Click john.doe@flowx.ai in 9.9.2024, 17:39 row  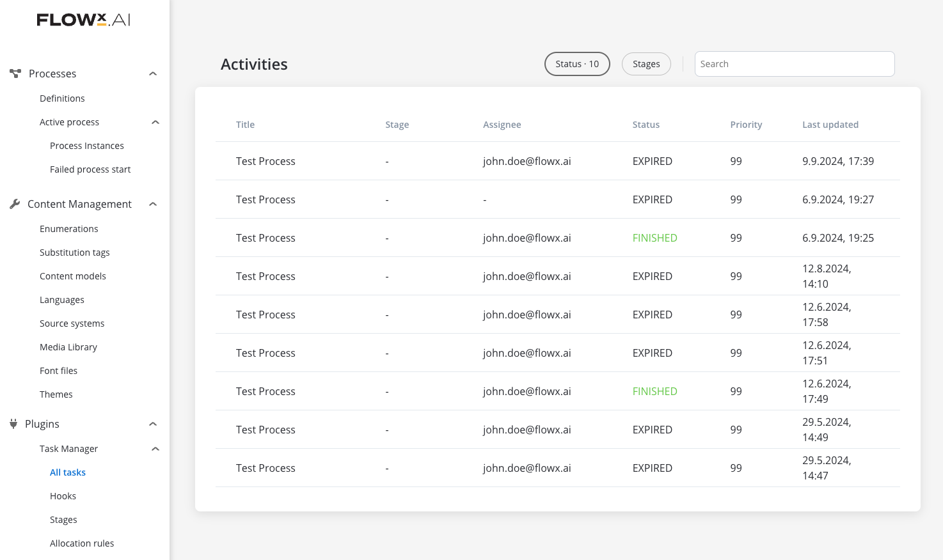[527, 161]
